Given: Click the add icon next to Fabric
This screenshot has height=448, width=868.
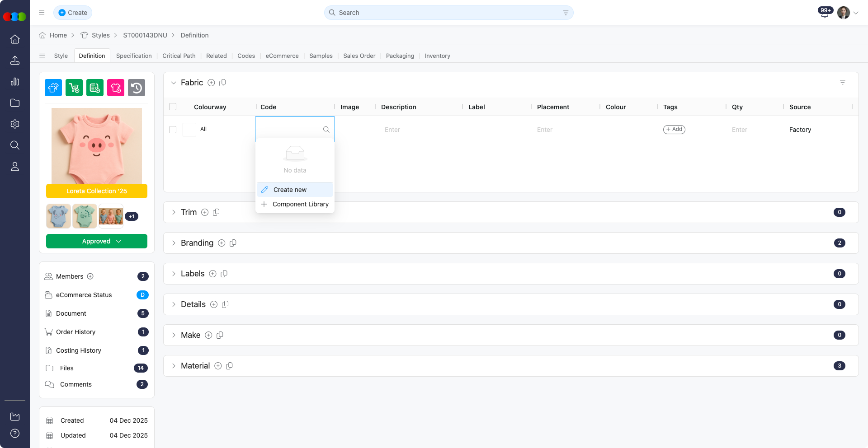Looking at the screenshot, I should (211, 83).
